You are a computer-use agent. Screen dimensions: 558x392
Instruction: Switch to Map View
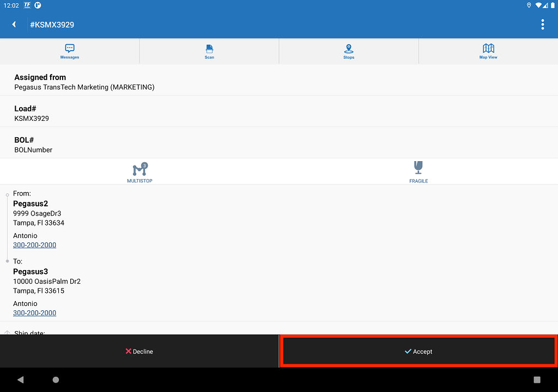click(x=488, y=51)
